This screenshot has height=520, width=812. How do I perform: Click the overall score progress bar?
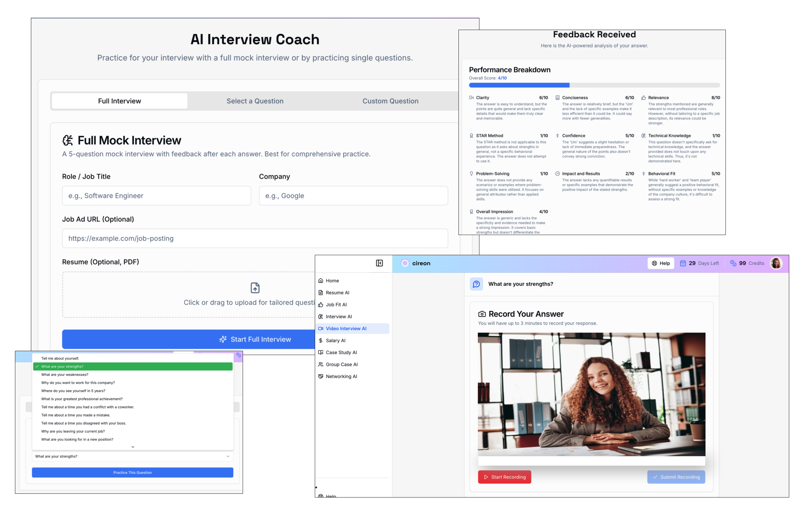pyautogui.click(x=594, y=85)
